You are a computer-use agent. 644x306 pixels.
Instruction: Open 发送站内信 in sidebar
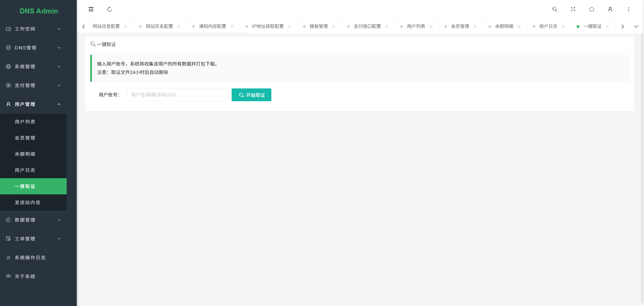point(28,202)
